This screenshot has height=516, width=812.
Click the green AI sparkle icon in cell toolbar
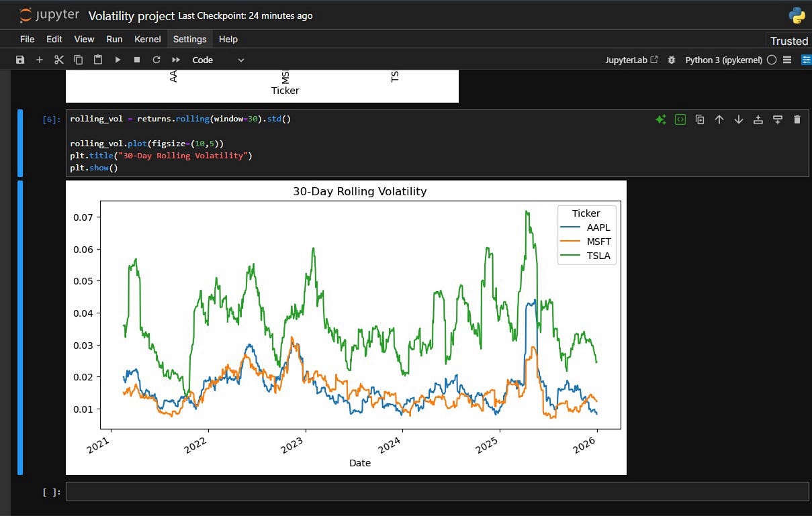(661, 119)
